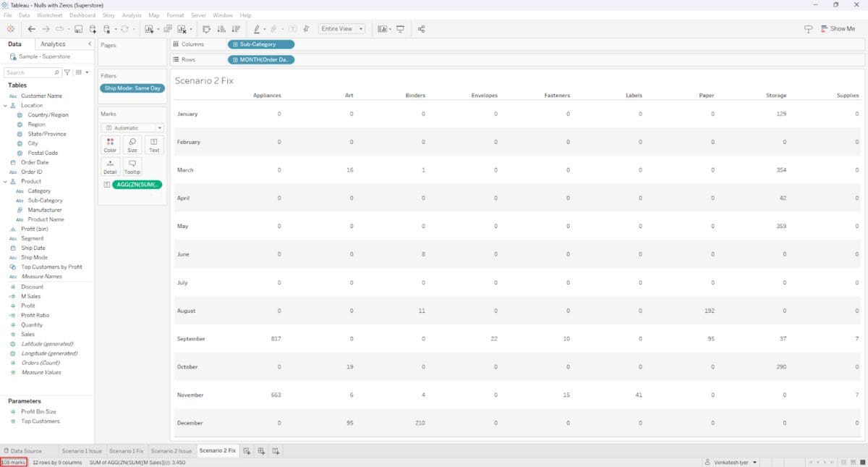Clear the sheet with the toolbar icon
868x467 pixels.
(x=182, y=29)
